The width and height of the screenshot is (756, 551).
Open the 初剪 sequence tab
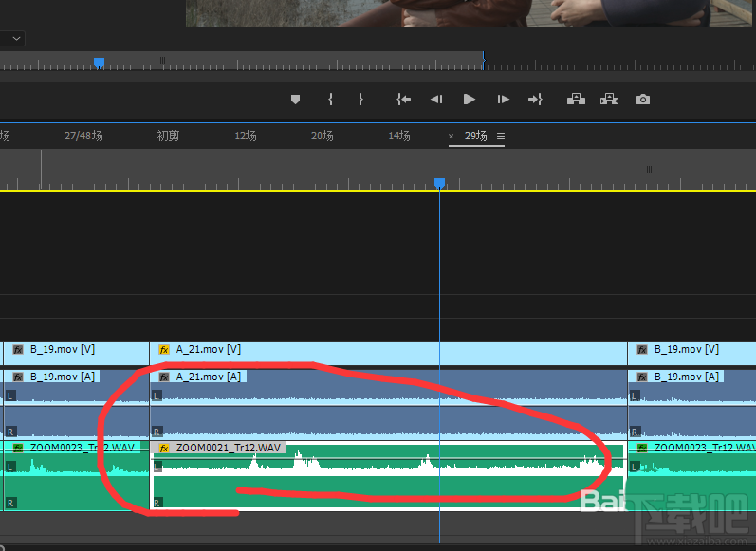pyautogui.click(x=168, y=137)
